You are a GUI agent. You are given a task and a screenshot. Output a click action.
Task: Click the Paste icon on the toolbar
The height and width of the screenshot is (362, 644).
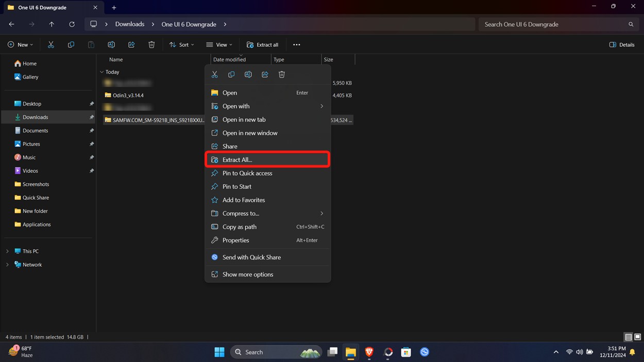coord(91,45)
